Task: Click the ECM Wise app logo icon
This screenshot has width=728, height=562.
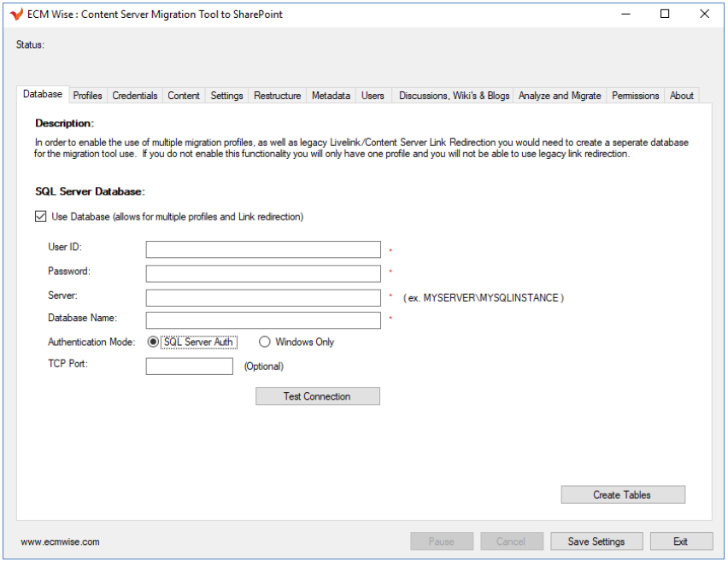Action: (16, 15)
